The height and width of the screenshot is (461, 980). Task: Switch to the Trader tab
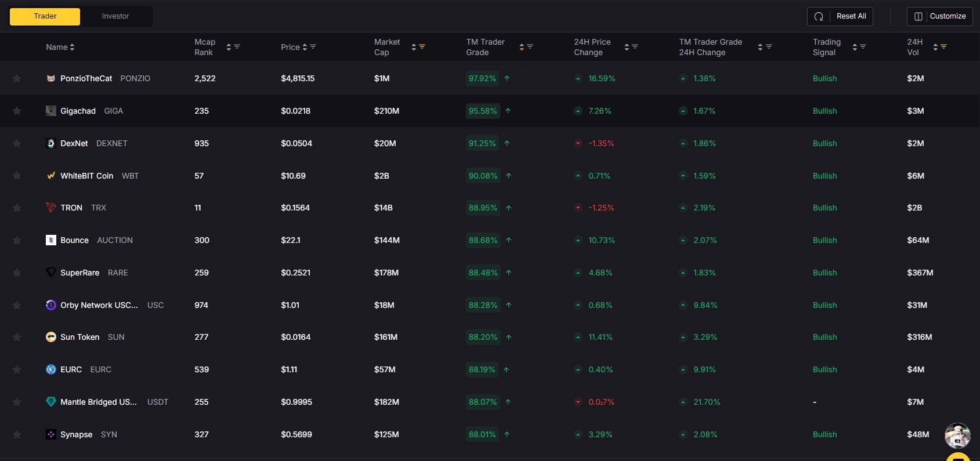(x=45, y=16)
